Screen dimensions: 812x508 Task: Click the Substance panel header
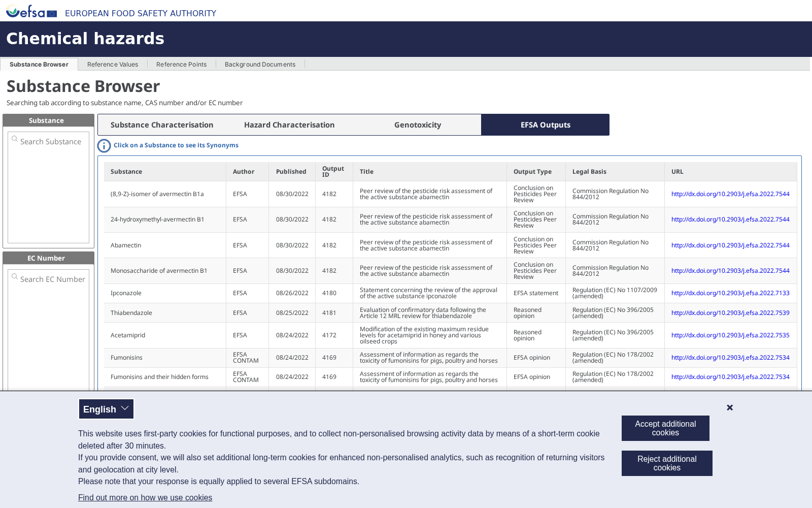(x=49, y=120)
